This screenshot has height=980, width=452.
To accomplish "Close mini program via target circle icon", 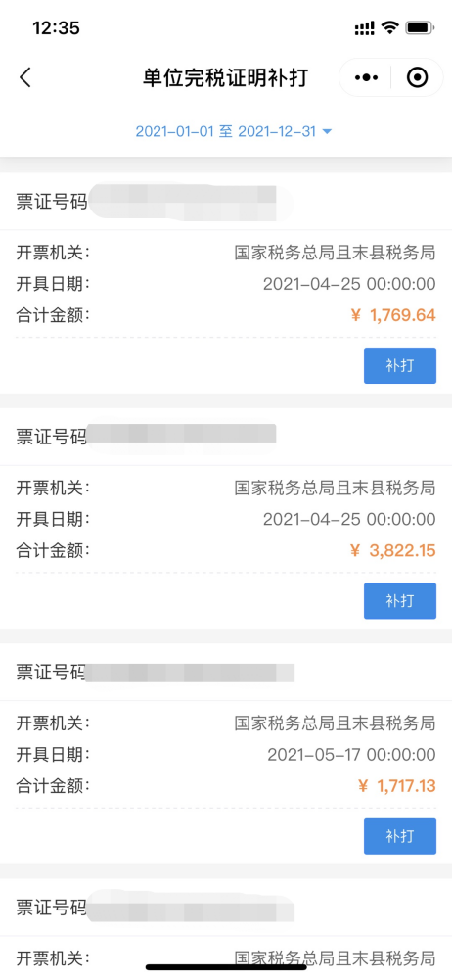I will click(417, 78).
